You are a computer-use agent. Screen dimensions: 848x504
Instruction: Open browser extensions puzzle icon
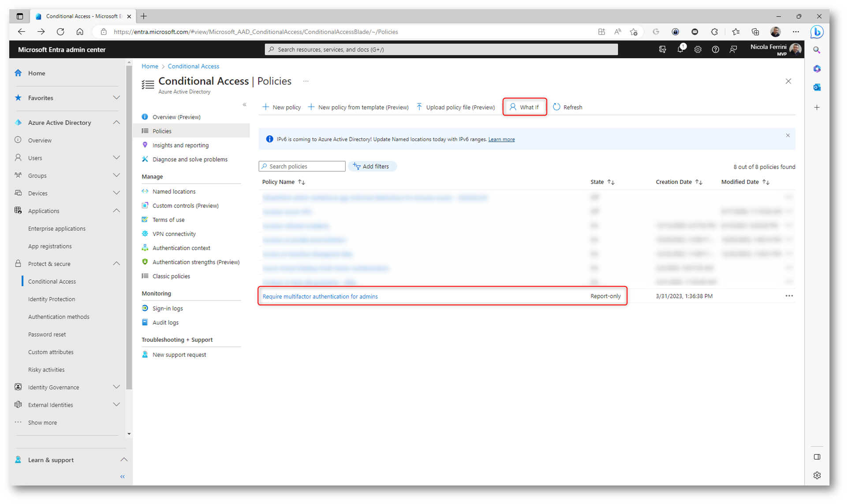[714, 32]
